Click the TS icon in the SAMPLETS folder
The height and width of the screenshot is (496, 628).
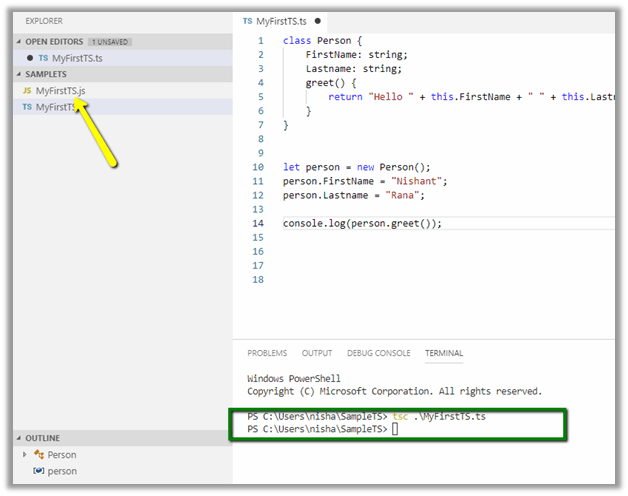(27, 107)
